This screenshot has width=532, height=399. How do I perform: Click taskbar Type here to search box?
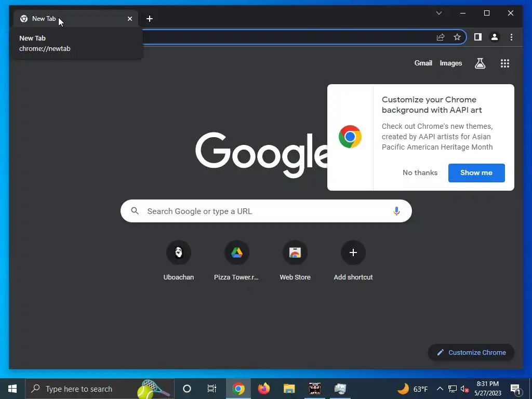click(x=100, y=389)
